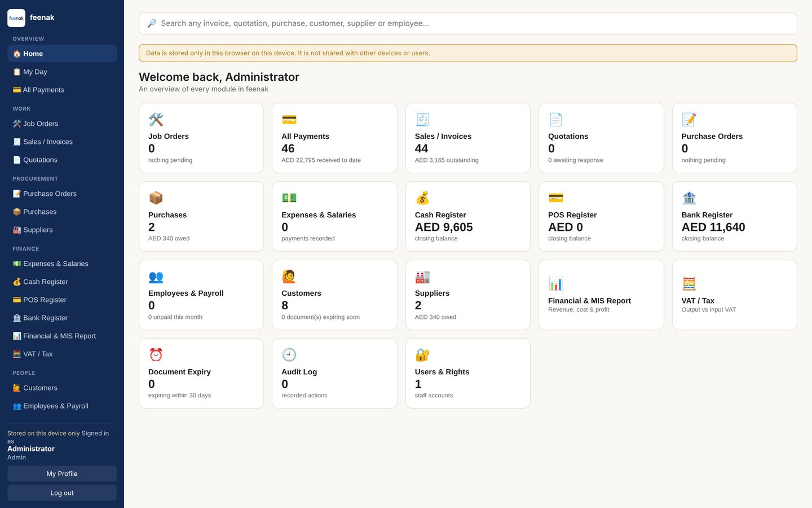Click the Quotations card document icon

point(555,120)
